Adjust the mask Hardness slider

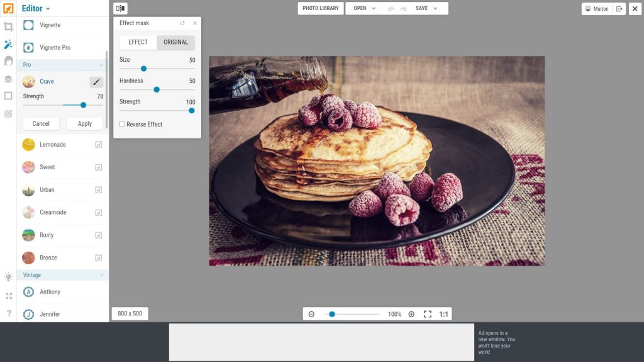click(157, 89)
